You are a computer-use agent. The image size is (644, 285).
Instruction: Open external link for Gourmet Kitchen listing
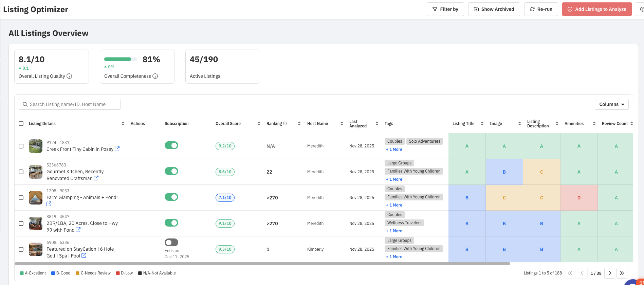96,178
